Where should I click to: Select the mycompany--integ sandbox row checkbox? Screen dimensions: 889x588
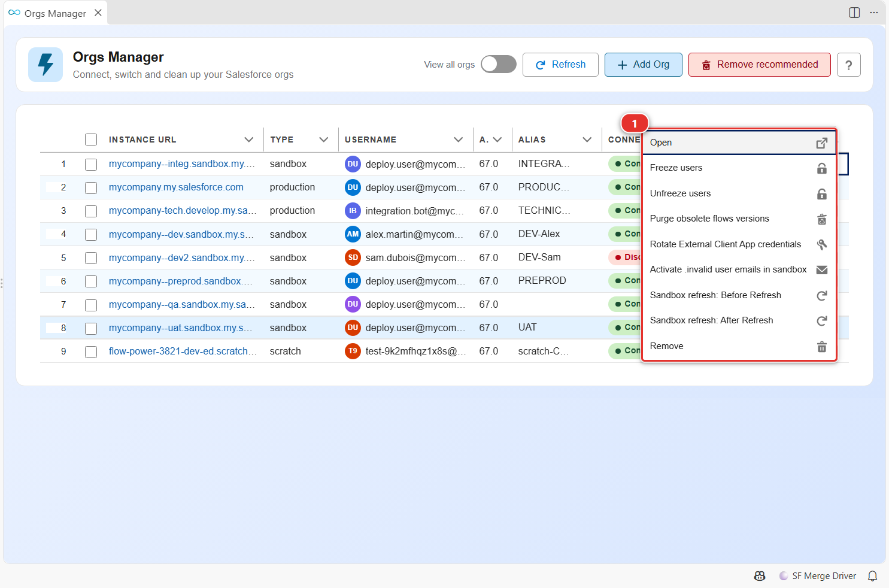point(91,164)
